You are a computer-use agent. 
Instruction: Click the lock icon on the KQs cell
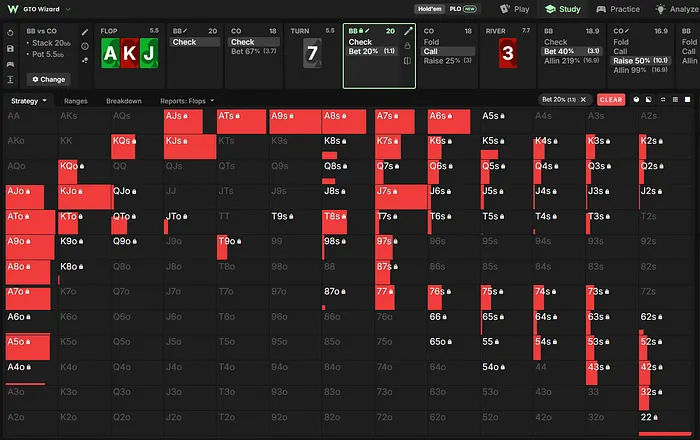point(133,141)
